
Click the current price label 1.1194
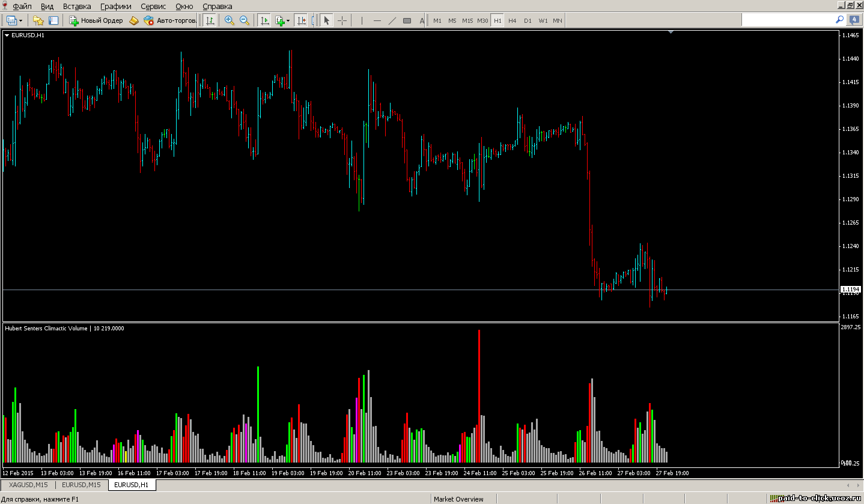pyautogui.click(x=850, y=290)
